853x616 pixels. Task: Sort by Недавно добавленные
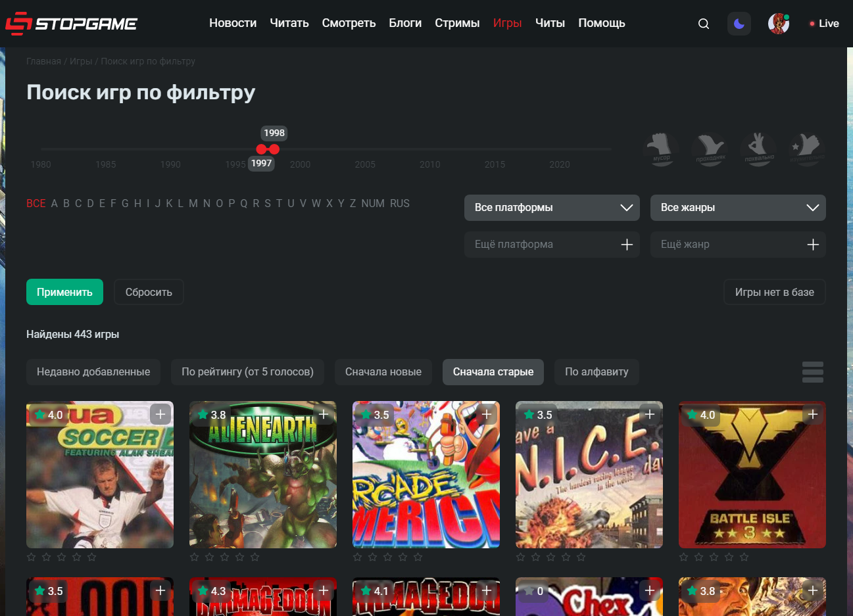point(93,371)
